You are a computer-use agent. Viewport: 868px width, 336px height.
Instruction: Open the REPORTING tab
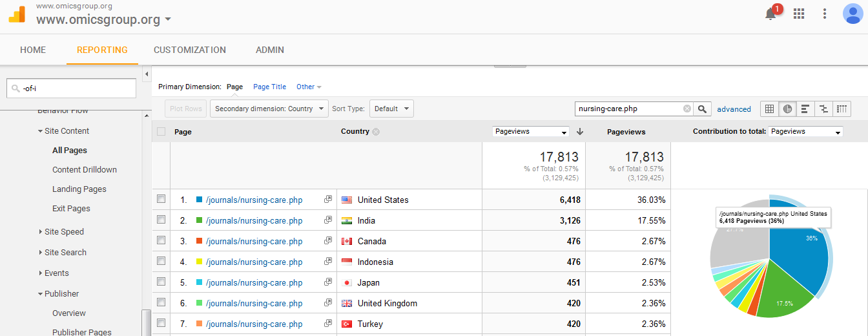pyautogui.click(x=102, y=50)
